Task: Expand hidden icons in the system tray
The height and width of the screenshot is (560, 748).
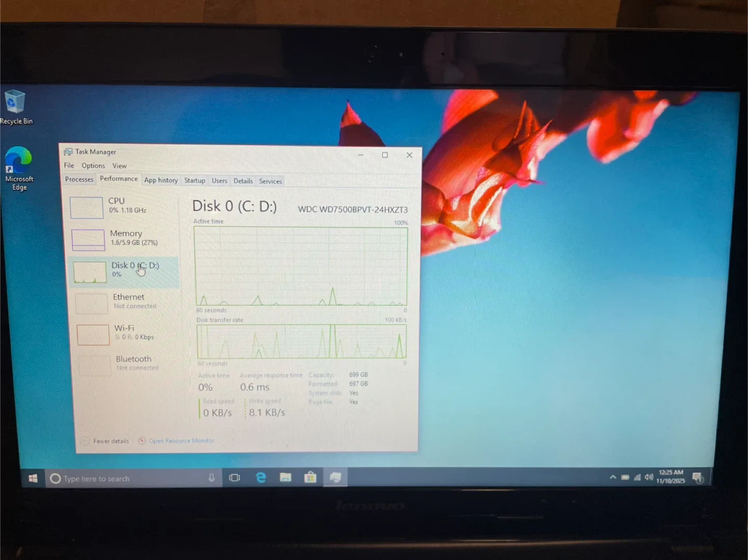Action: (612, 477)
